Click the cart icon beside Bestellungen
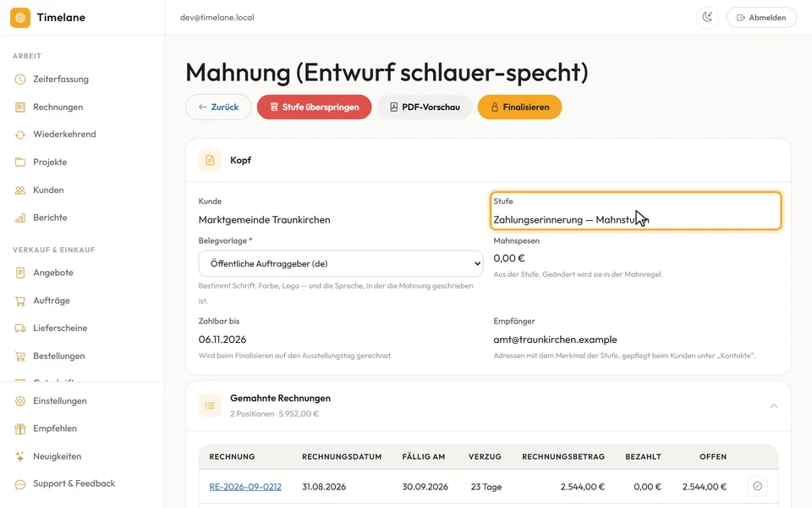The width and height of the screenshot is (812, 508). pos(20,356)
